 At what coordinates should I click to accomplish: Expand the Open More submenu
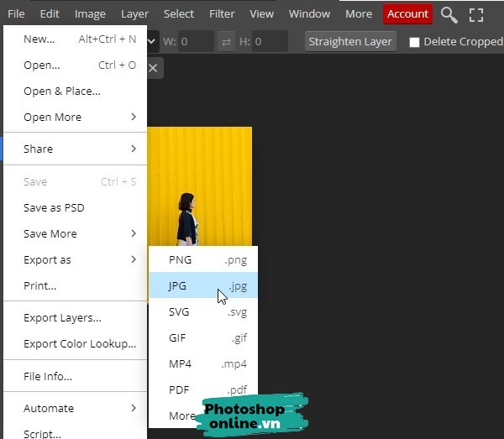click(x=79, y=117)
